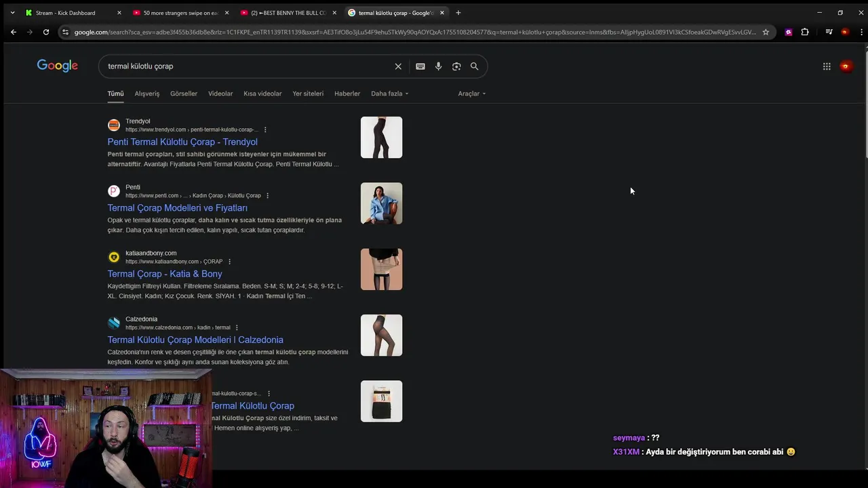Bookmark this page with the star icon
The width and height of the screenshot is (868, 488).
[766, 32]
